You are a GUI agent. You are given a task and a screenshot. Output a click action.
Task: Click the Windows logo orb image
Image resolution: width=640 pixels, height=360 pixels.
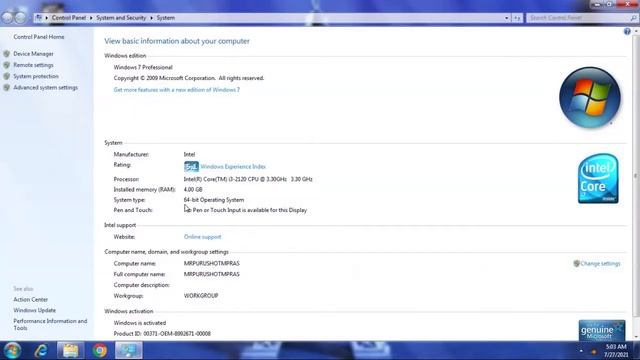[x=590, y=98]
